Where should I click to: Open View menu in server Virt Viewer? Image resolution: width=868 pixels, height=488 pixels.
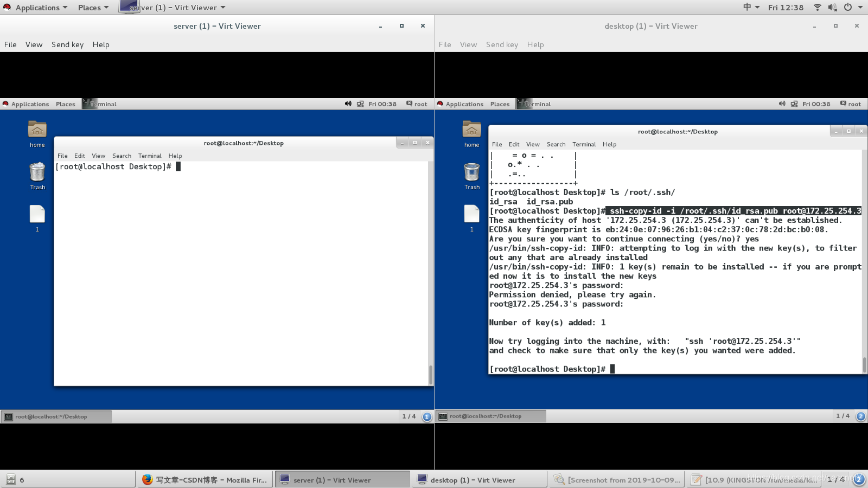(x=34, y=44)
